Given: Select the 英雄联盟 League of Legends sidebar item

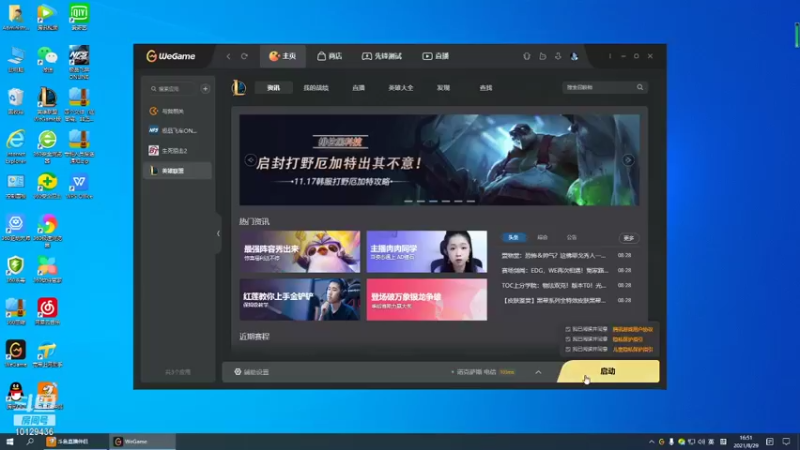Looking at the screenshot, I should point(177,171).
